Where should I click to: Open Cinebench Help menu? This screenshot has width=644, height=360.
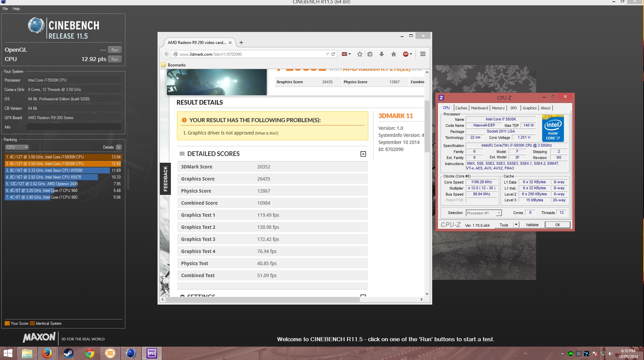coord(16,9)
